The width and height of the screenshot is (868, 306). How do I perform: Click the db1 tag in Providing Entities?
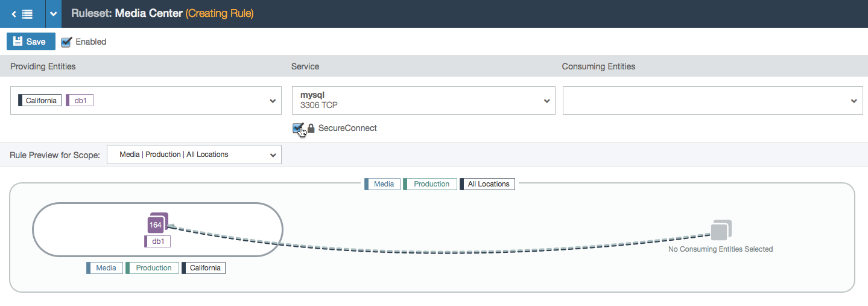80,100
